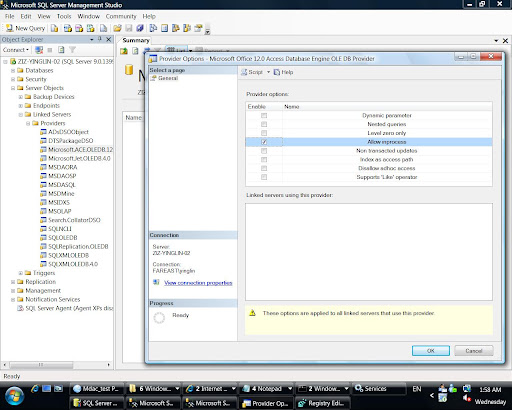Open View connection properties link
The image size is (512, 410).
198,283
